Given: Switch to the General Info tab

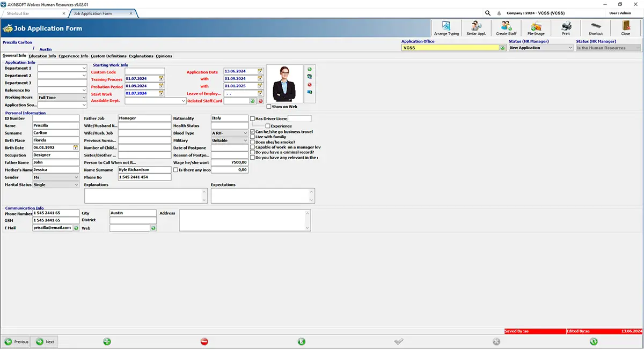Looking at the screenshot, I should pyautogui.click(x=14, y=56).
